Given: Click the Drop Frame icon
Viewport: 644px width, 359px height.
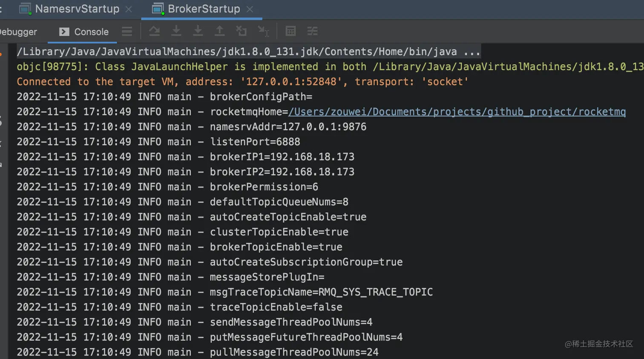Looking at the screenshot, I should pyautogui.click(x=241, y=31).
